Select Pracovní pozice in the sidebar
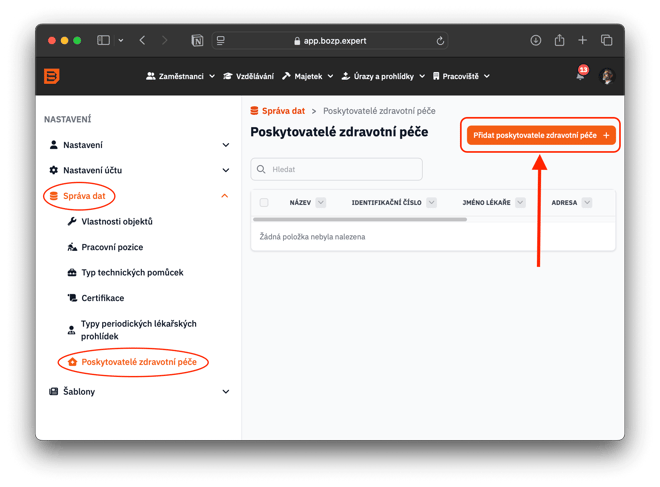The height and width of the screenshot is (487, 660). coord(112,247)
